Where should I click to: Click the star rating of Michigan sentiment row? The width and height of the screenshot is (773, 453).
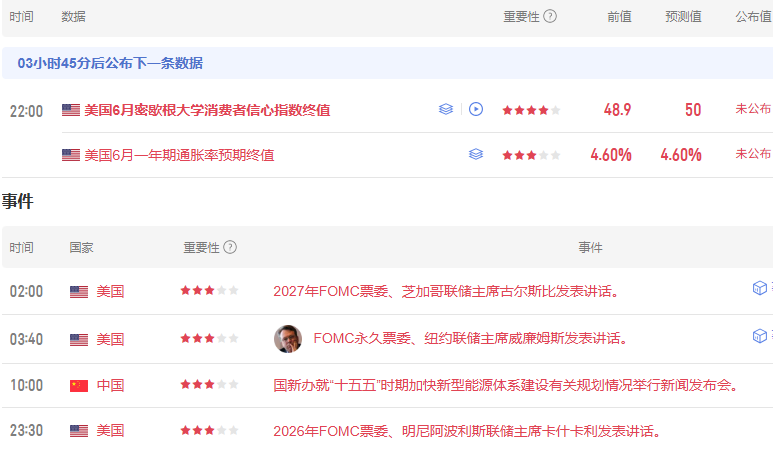pos(531,110)
